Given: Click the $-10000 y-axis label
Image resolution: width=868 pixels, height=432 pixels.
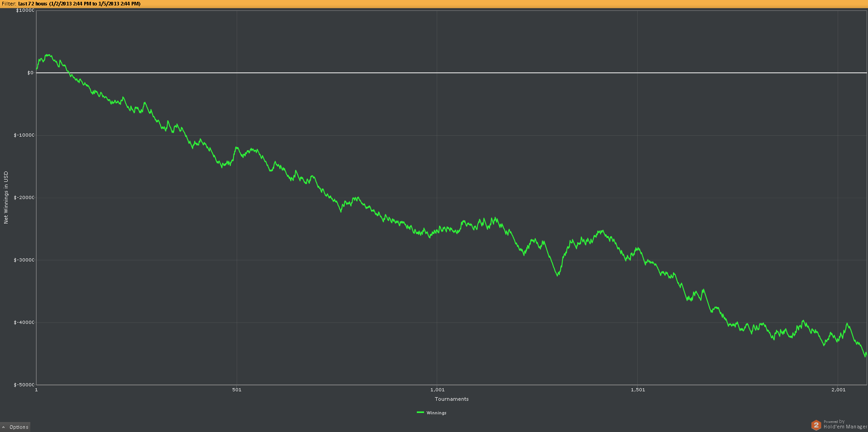Looking at the screenshot, I should [24, 135].
